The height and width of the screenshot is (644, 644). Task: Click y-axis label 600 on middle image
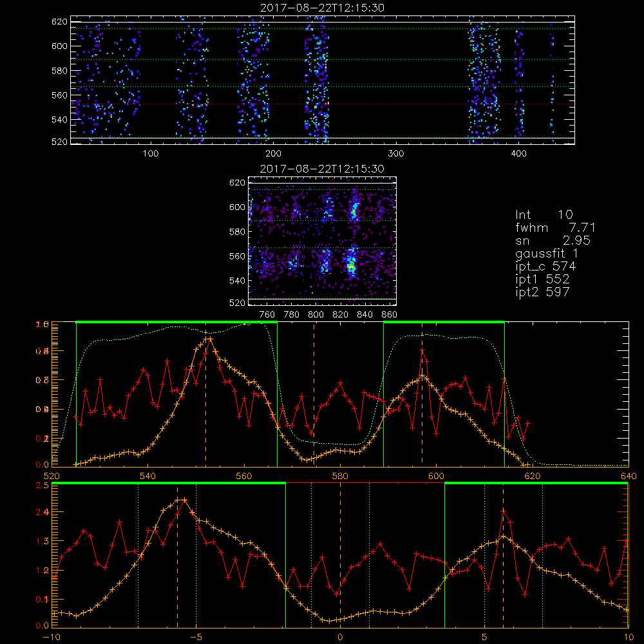coord(238,207)
